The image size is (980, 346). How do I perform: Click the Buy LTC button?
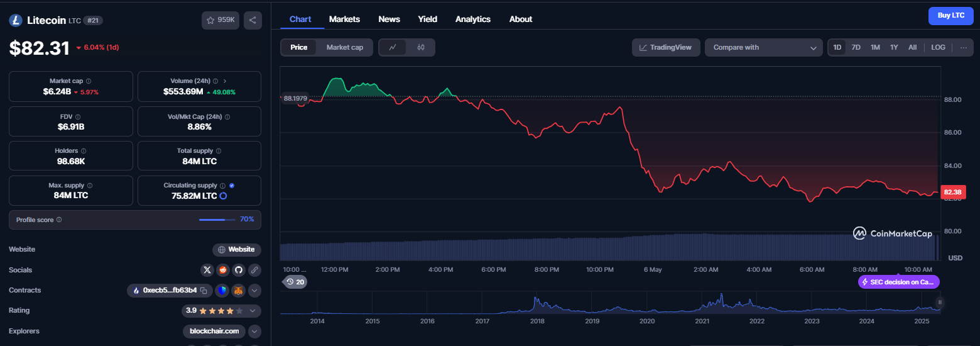click(950, 15)
